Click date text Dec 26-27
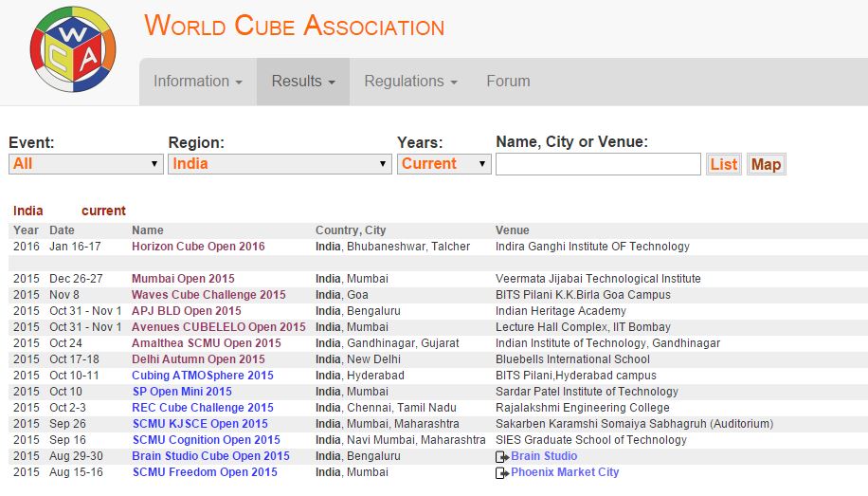 (x=76, y=279)
